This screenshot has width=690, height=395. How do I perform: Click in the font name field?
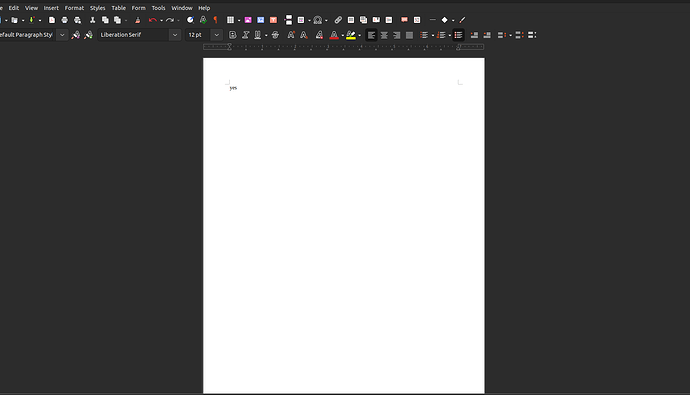tap(134, 35)
